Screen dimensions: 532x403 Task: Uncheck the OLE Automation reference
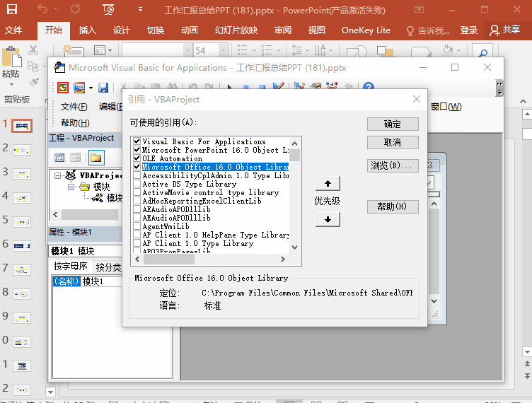137,158
